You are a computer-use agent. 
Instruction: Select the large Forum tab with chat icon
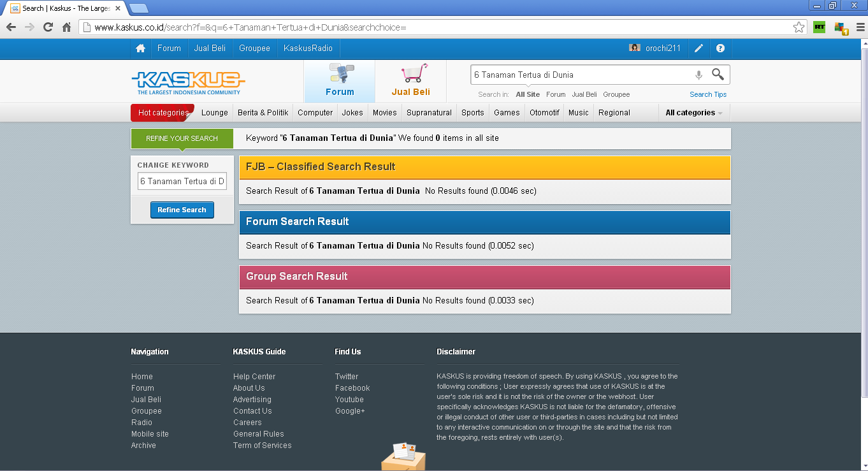pos(340,81)
